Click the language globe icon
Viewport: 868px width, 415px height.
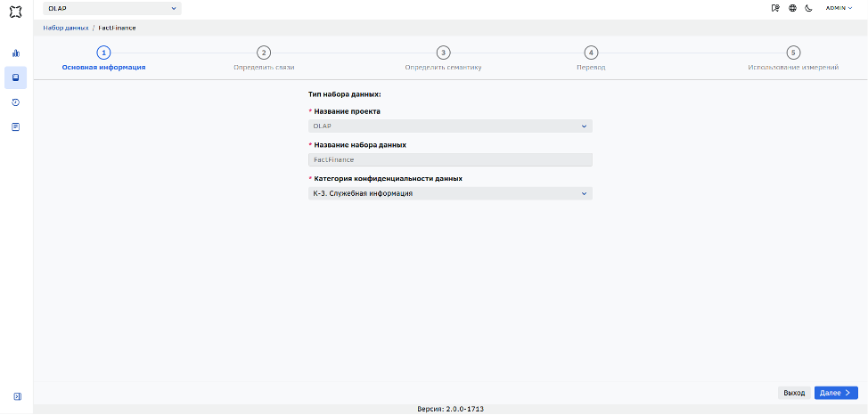pos(792,8)
